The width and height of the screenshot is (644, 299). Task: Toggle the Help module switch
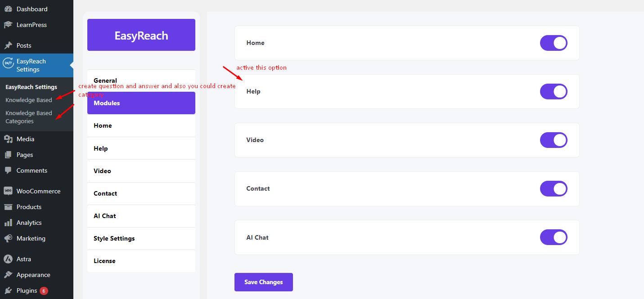554,92
